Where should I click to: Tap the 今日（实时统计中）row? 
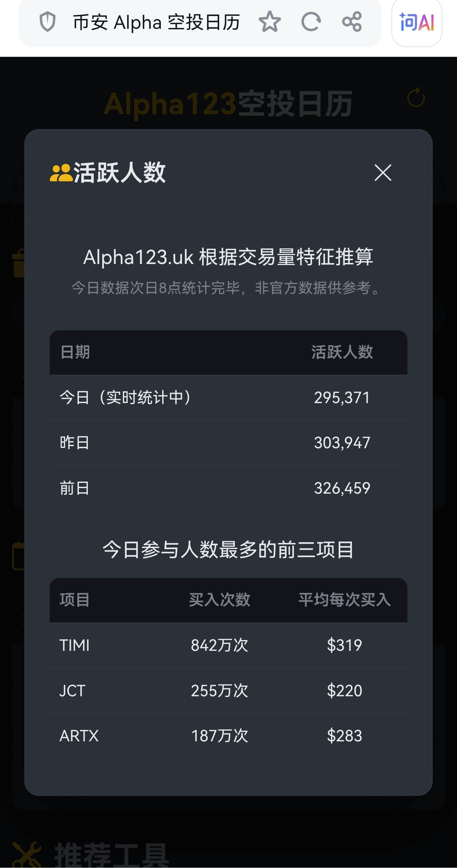tap(228, 398)
